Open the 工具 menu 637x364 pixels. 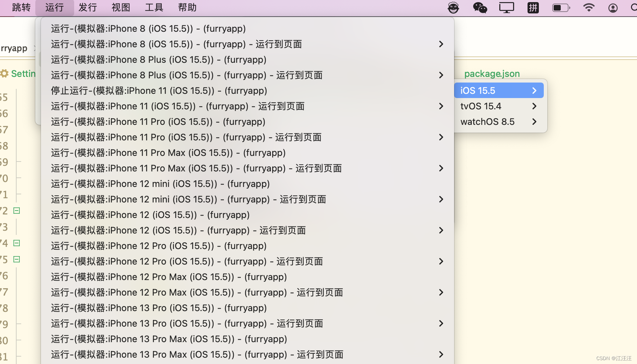[154, 7]
